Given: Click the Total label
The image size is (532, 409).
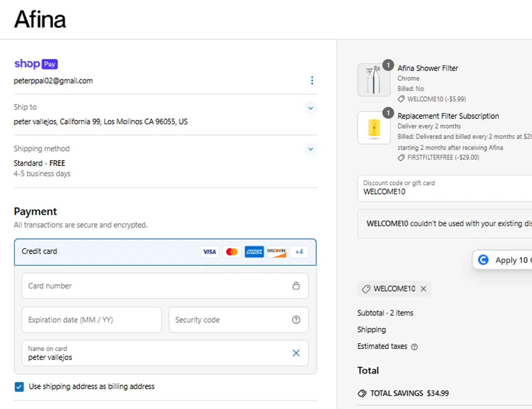Looking at the screenshot, I should (368, 371).
